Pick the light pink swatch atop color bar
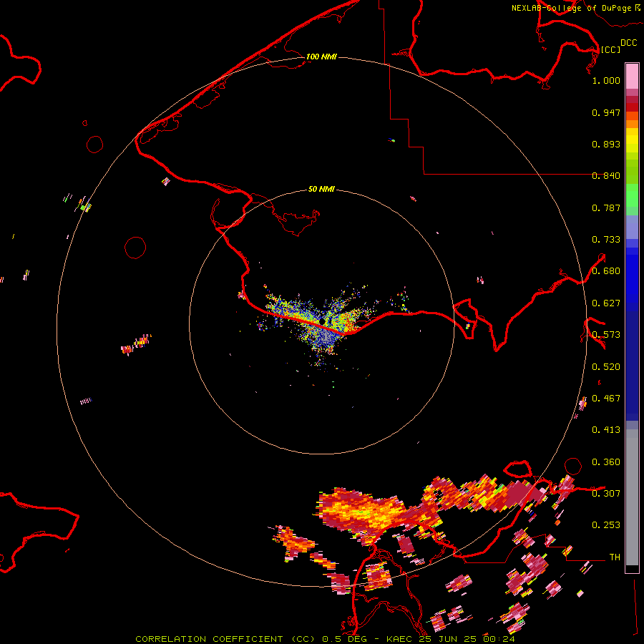The image size is (644, 644). [632, 76]
